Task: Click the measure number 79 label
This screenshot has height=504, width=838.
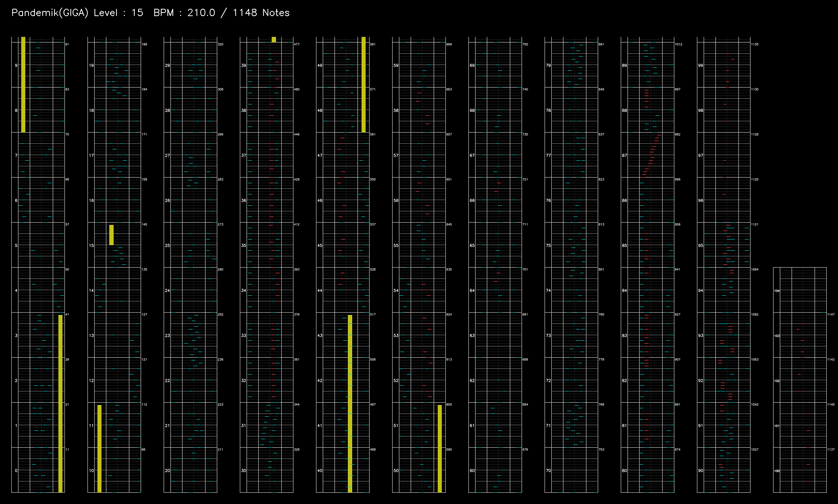Action: (548, 66)
